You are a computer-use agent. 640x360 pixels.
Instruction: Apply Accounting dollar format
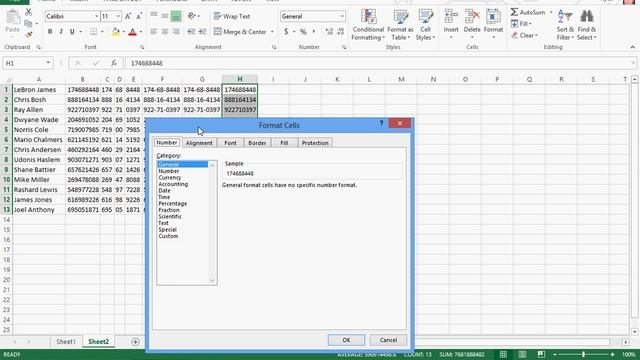pos(286,32)
